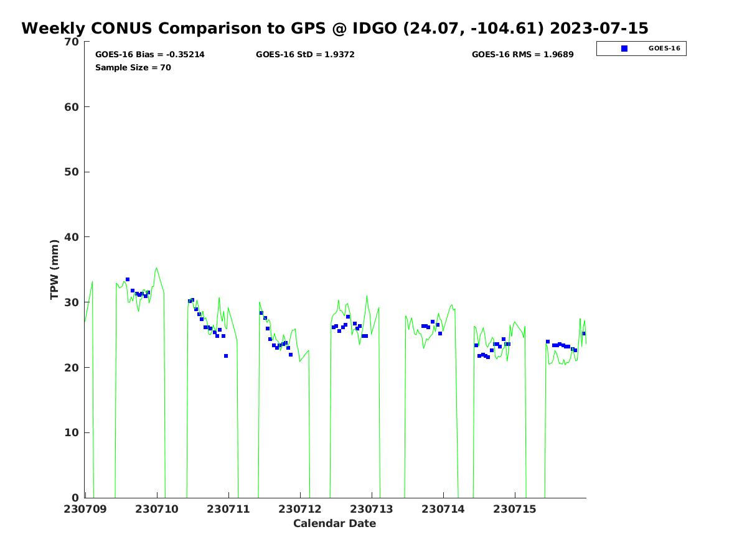This screenshot has height=560, width=747.
Task: Click the Sample Size = 70 annotation
Action: [x=133, y=68]
